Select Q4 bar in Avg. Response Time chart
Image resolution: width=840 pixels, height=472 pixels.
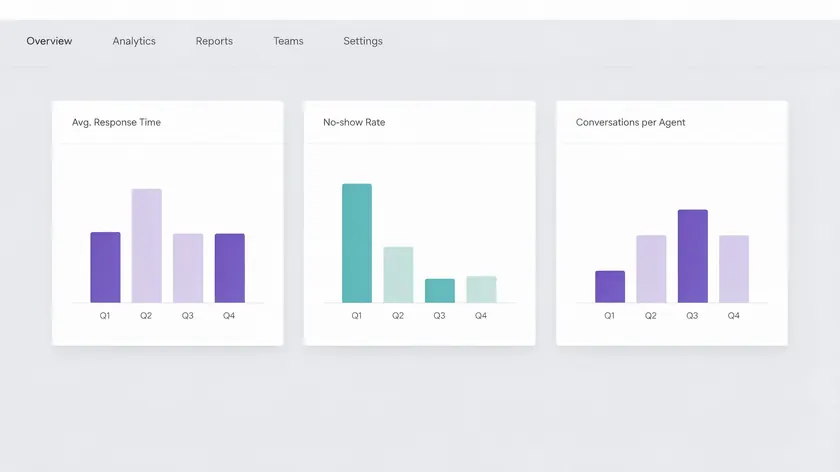(230, 268)
